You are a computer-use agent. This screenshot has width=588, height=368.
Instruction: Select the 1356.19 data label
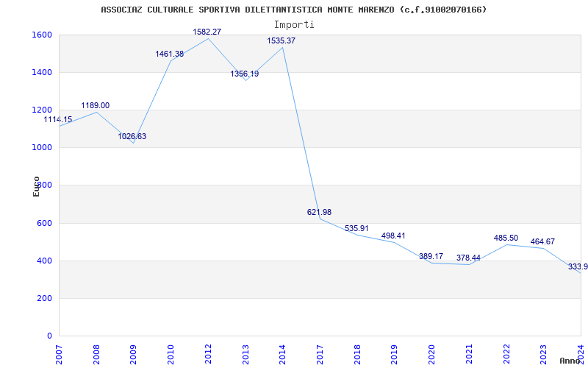click(245, 74)
